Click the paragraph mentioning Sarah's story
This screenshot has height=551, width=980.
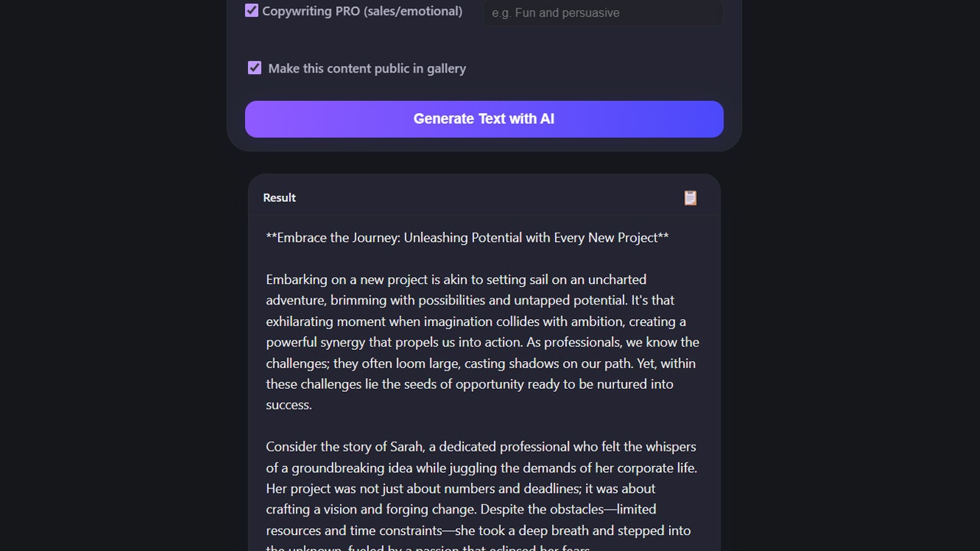pos(481,488)
